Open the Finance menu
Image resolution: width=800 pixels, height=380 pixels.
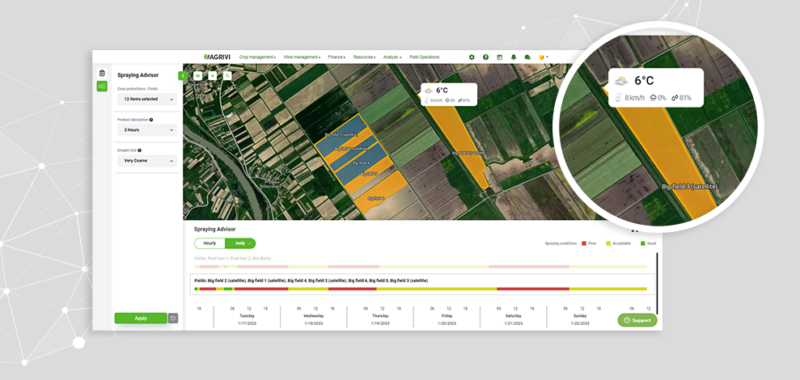click(x=337, y=57)
